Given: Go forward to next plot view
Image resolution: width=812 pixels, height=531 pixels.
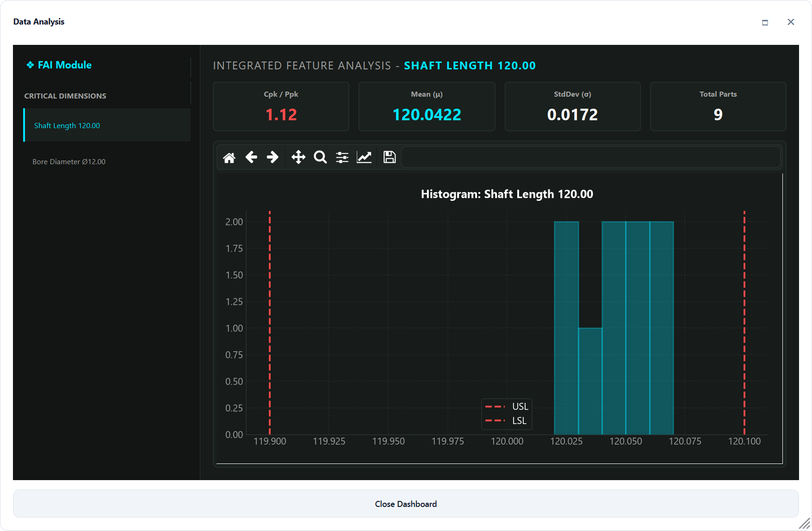Looking at the screenshot, I should coord(273,157).
